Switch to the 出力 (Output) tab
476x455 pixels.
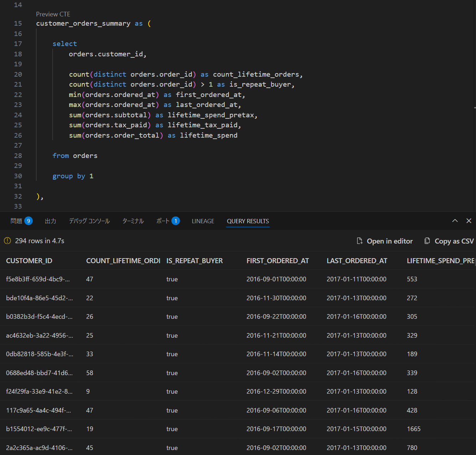pyautogui.click(x=51, y=221)
